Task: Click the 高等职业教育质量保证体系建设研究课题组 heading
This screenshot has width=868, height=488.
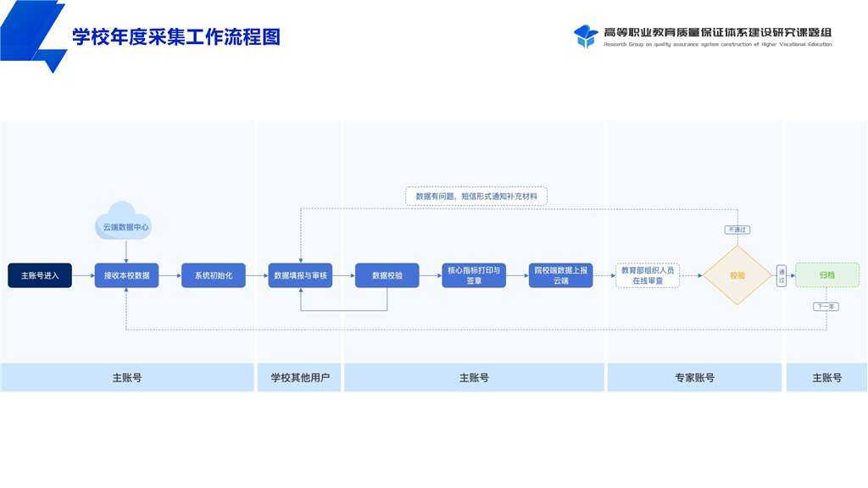Action: click(x=717, y=33)
